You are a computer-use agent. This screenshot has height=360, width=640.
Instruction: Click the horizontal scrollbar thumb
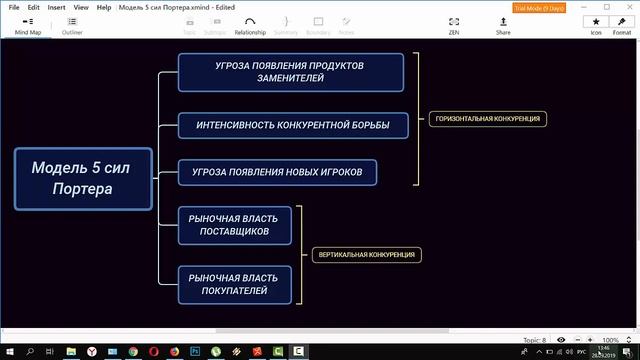coord(332,331)
